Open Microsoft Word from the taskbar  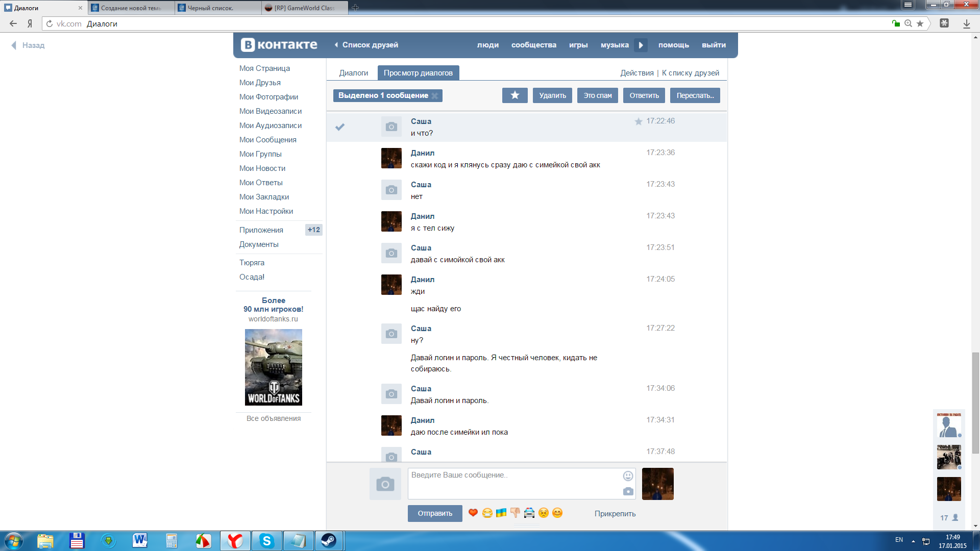pyautogui.click(x=140, y=541)
